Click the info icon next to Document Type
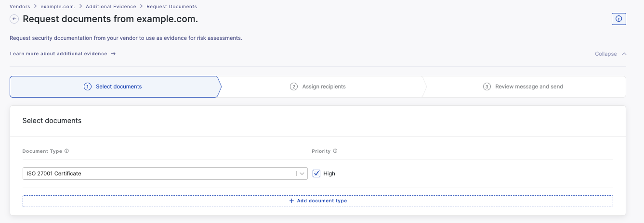Viewport: 644px width, 223px height. pos(66,151)
